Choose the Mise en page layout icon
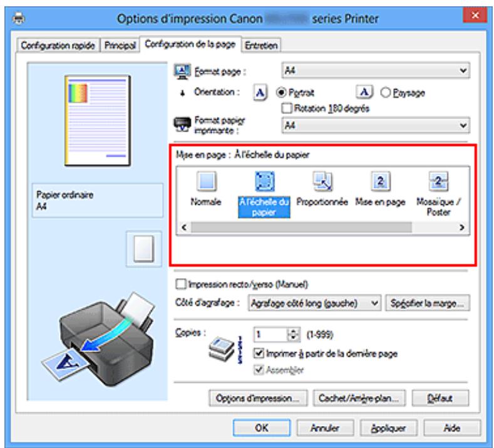Screen dimensions: 494x448 click(380, 182)
